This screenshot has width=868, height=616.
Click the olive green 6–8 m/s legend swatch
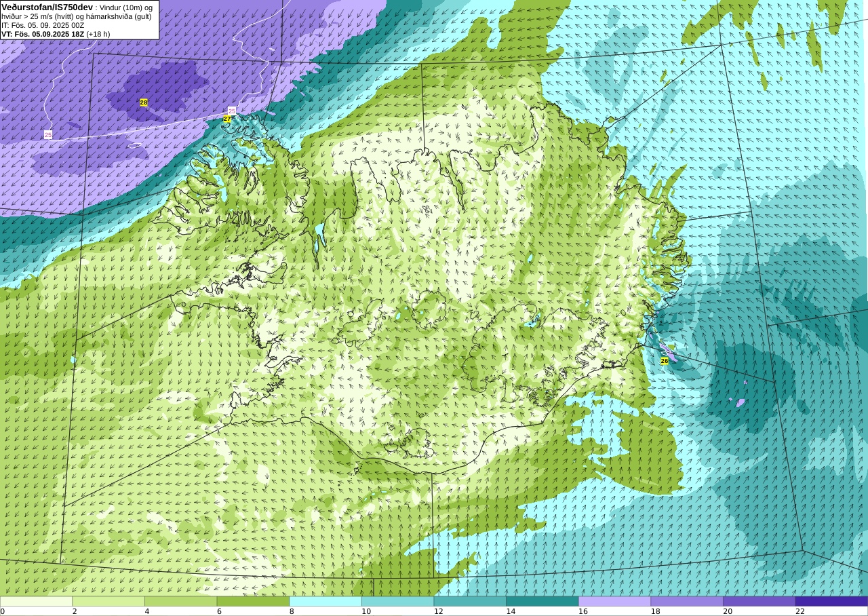click(253, 601)
